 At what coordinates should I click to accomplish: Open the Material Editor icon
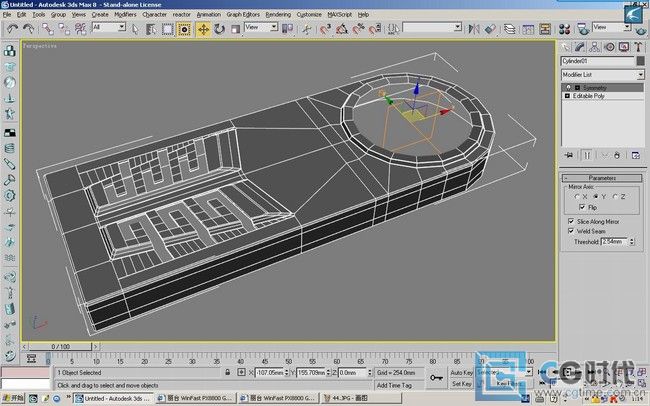click(x=564, y=29)
